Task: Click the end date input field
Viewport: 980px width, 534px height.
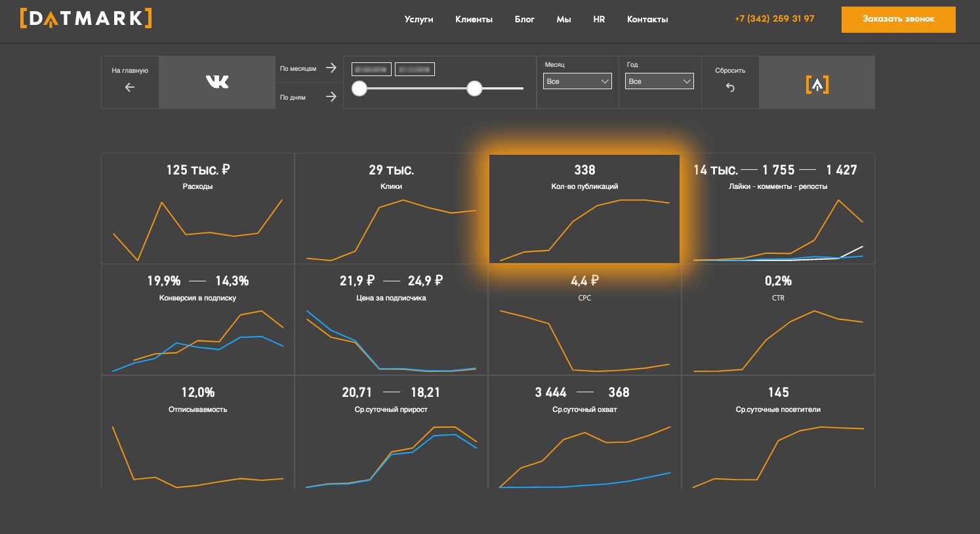Action: click(415, 69)
